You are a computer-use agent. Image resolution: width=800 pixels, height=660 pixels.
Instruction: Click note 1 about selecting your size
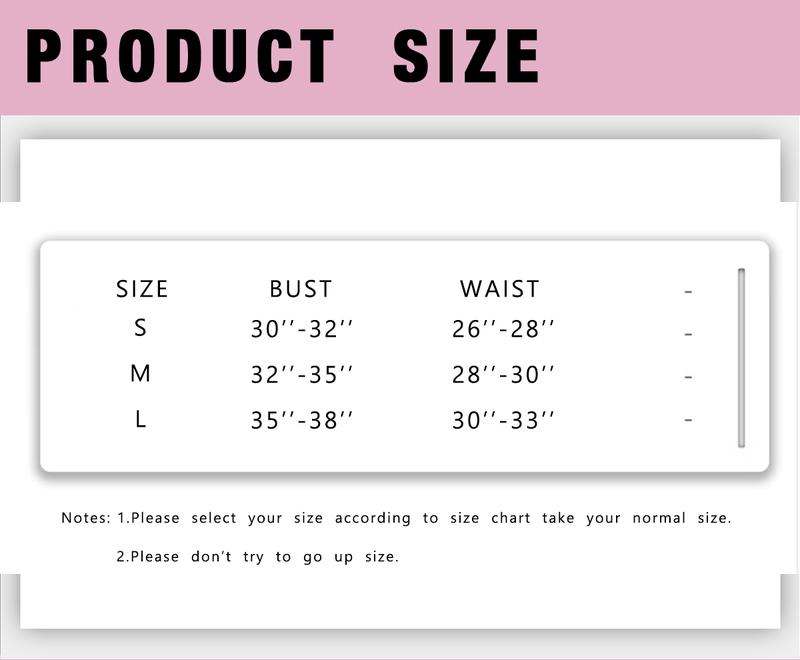pyautogui.click(x=424, y=518)
